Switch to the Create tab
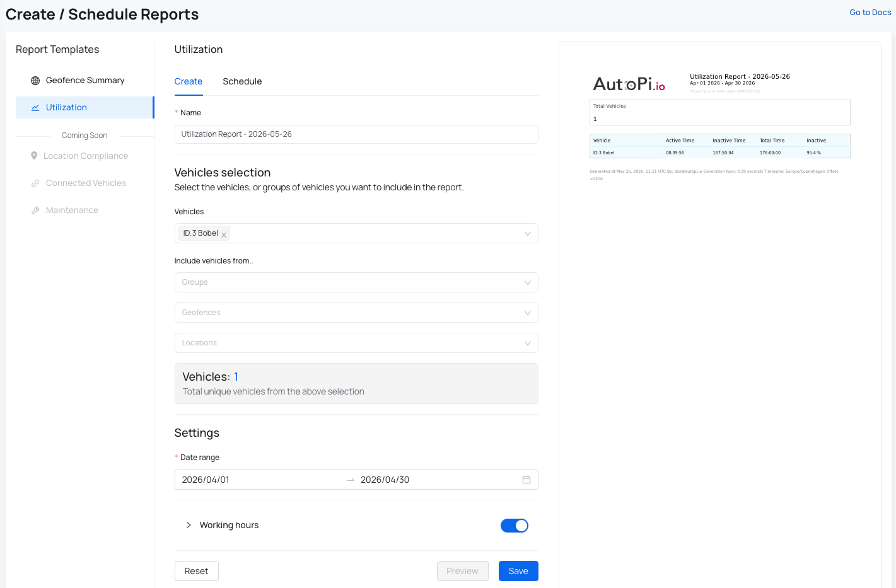 (x=189, y=81)
